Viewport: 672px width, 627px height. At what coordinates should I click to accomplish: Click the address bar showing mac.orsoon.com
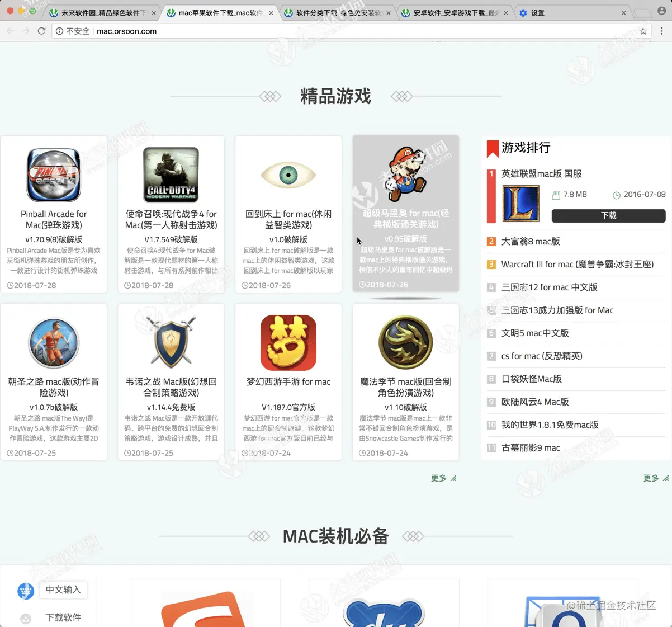(x=352, y=31)
